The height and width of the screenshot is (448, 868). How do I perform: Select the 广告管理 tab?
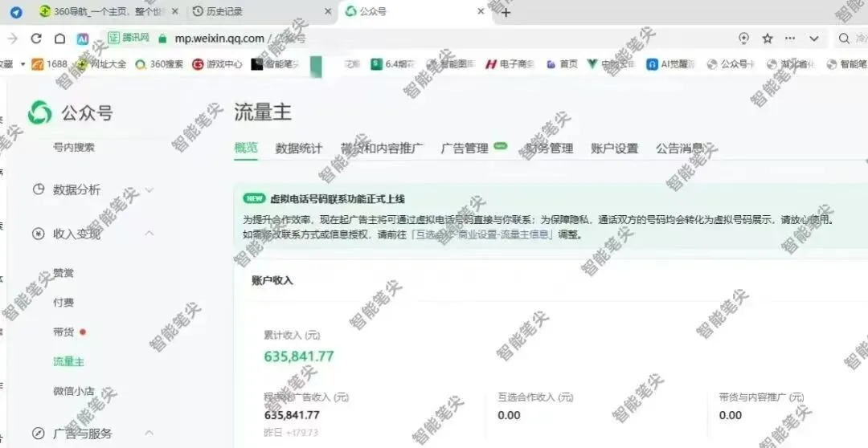[x=465, y=149]
